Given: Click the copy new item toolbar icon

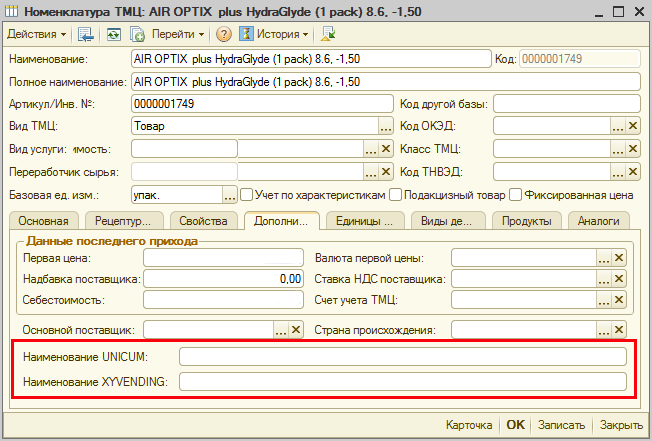Looking at the screenshot, I should click(x=137, y=34).
